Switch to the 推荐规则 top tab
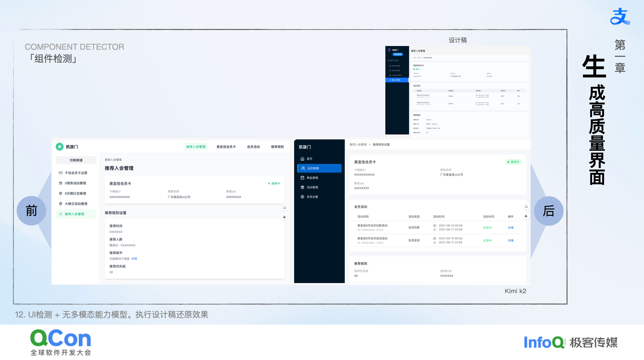The image size is (644, 360). click(277, 147)
